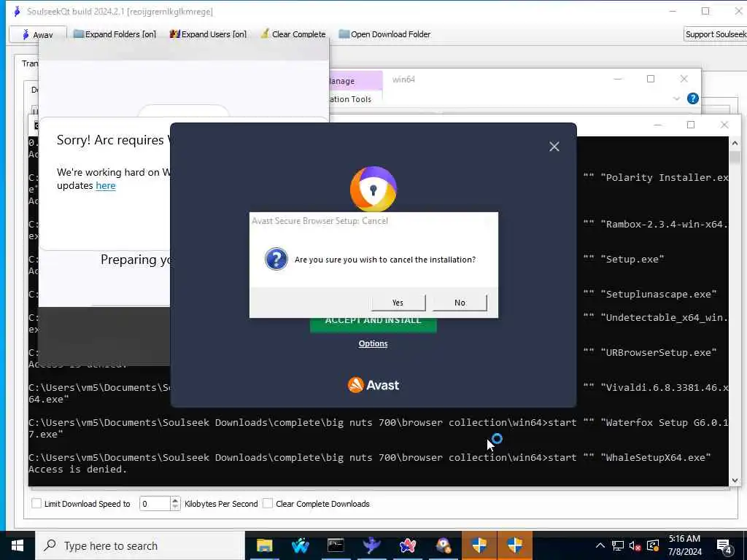The width and height of the screenshot is (747, 560).
Task: Open the Windows Start menu
Action: click(x=18, y=545)
